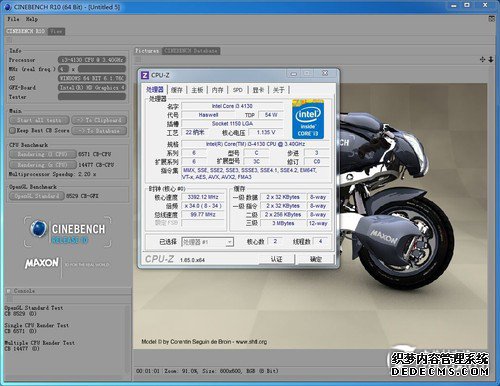The image size is (500, 386).
Task: Click the Cinebench app icon in title bar
Action: pyautogui.click(x=8, y=7)
